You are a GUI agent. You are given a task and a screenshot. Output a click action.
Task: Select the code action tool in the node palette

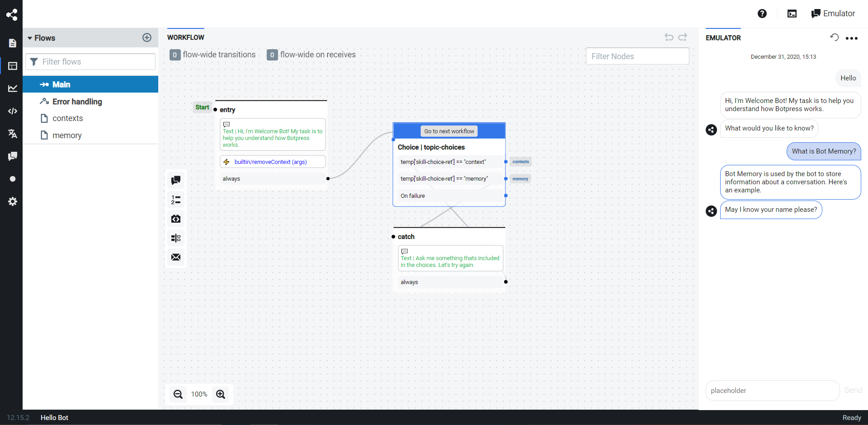[x=175, y=219]
